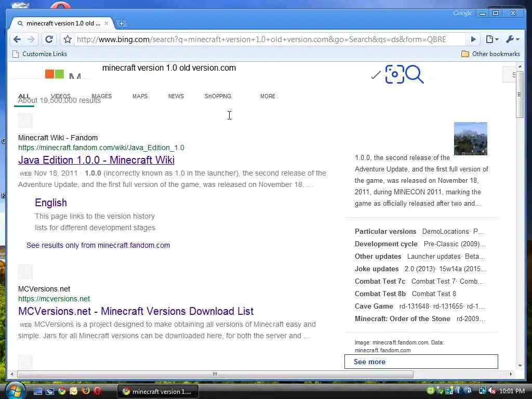Open the Joke updates entry

coord(377,269)
